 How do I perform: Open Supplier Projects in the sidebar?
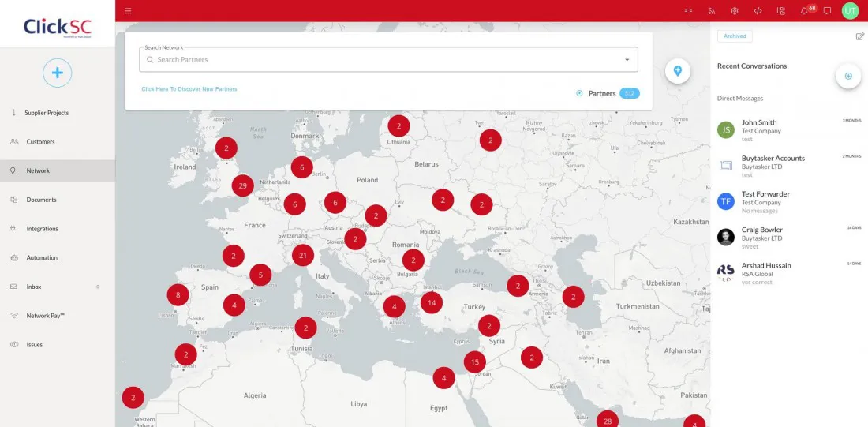click(x=47, y=113)
